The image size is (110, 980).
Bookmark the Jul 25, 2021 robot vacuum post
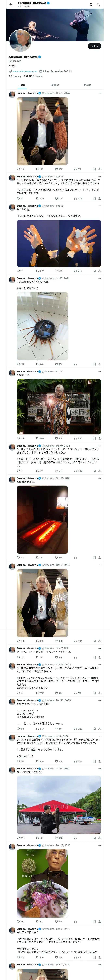pyautogui.click(x=95, y=364)
